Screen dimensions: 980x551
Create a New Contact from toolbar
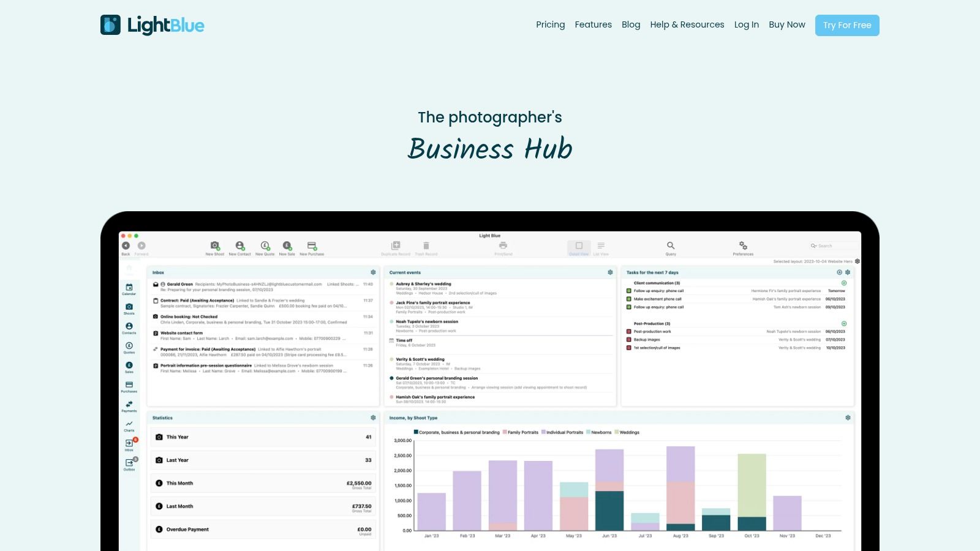pyautogui.click(x=240, y=247)
